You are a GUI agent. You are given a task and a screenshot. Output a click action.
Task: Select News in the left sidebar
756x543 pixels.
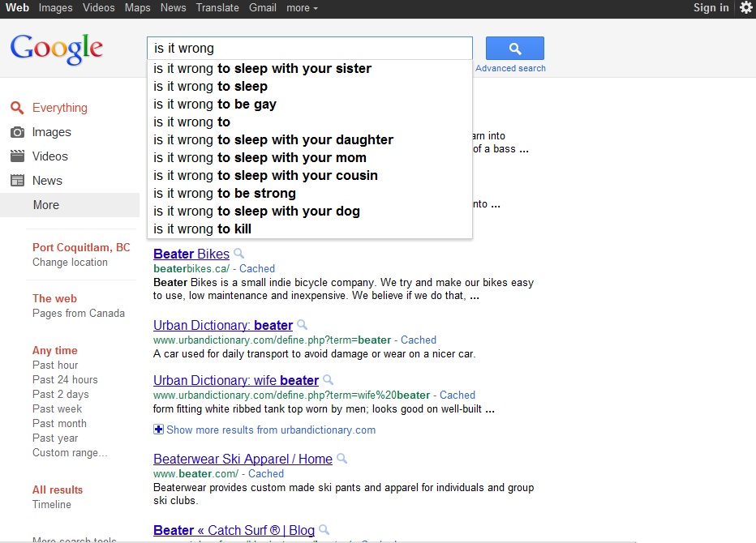47,181
